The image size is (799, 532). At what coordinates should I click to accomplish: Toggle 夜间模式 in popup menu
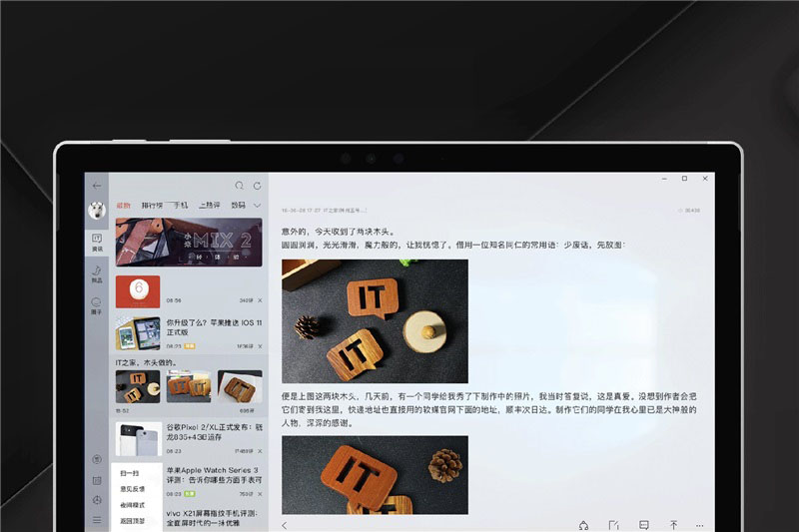click(x=133, y=505)
